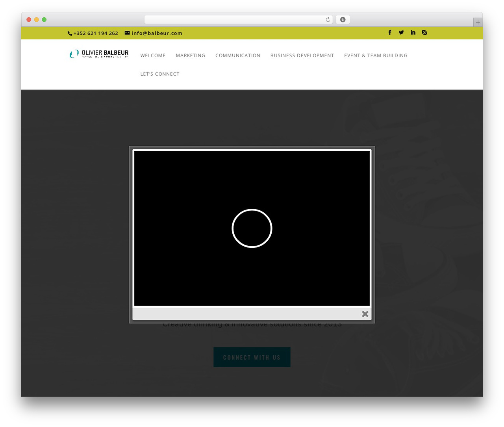
Task: Open the LinkedIn social icon
Action: pos(413,33)
